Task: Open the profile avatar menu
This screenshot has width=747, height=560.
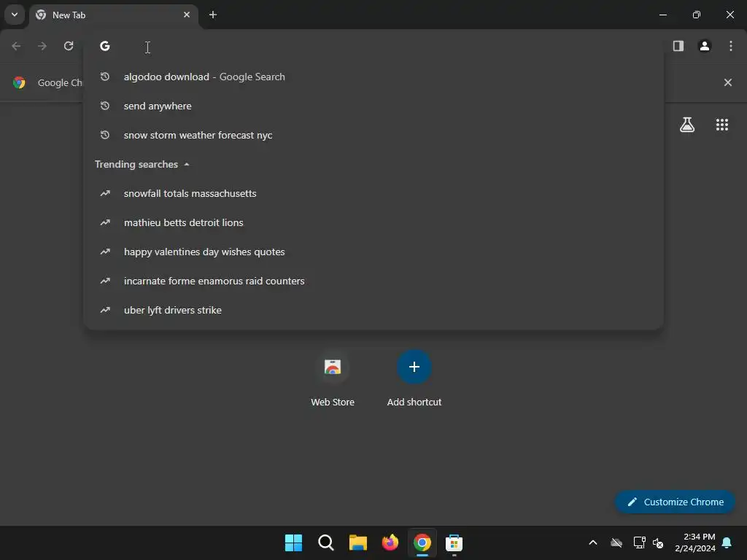Action: (705, 46)
